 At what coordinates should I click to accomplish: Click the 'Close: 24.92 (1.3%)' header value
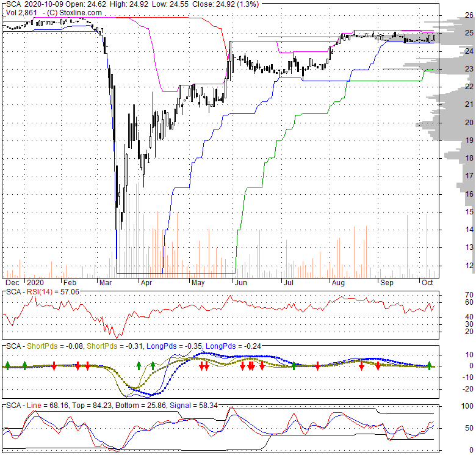tap(226, 4)
